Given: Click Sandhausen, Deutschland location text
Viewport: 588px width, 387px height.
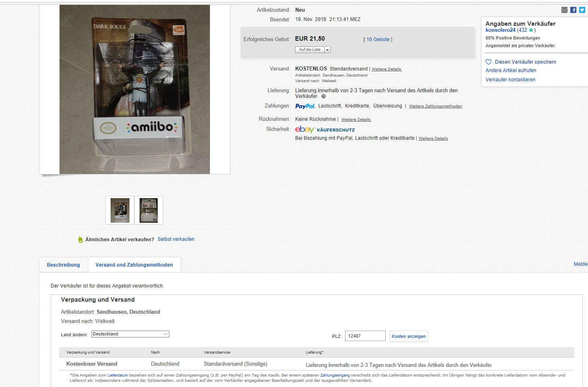Looking at the screenshot, I should tap(128, 312).
